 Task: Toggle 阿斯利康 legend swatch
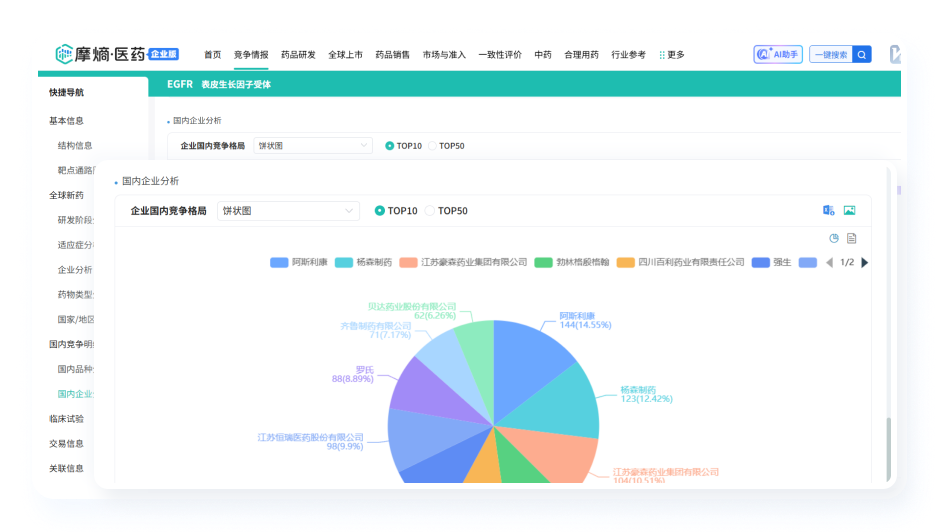(279, 262)
